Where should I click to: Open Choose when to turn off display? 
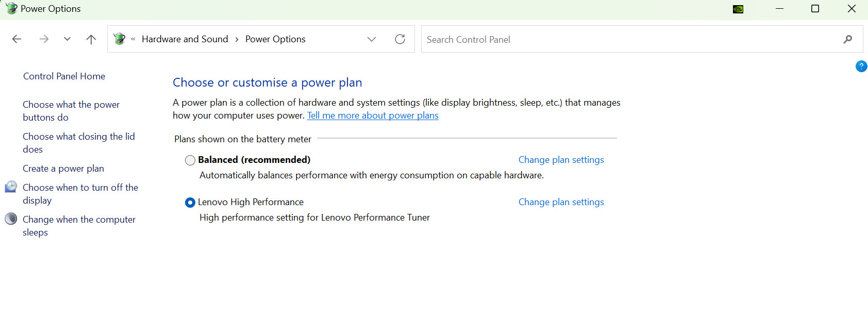click(80, 194)
